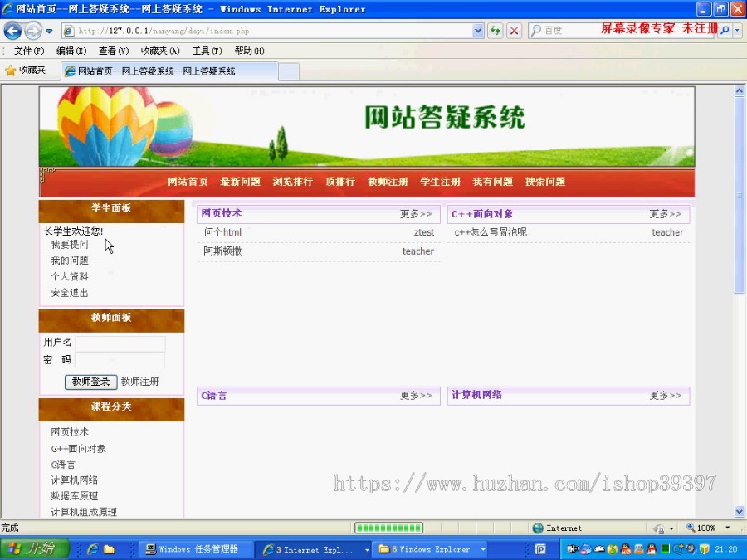Open a new blank tab

289,72
